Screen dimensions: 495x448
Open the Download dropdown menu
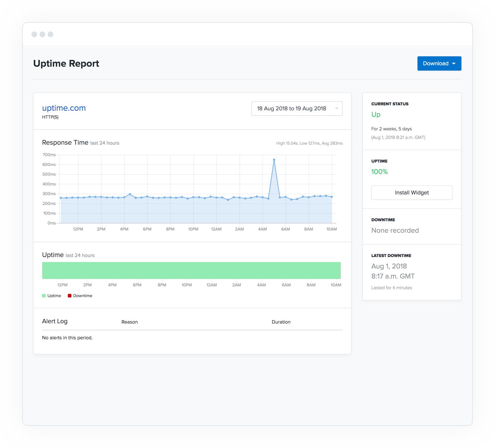coord(439,63)
